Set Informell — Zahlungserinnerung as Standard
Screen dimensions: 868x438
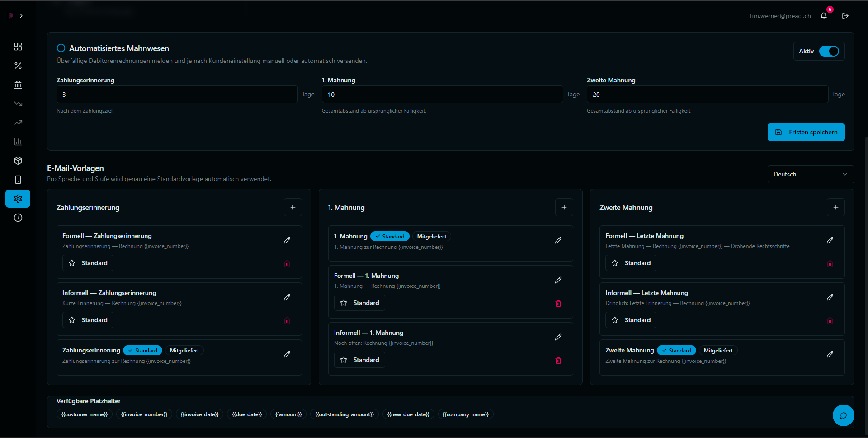pos(88,320)
